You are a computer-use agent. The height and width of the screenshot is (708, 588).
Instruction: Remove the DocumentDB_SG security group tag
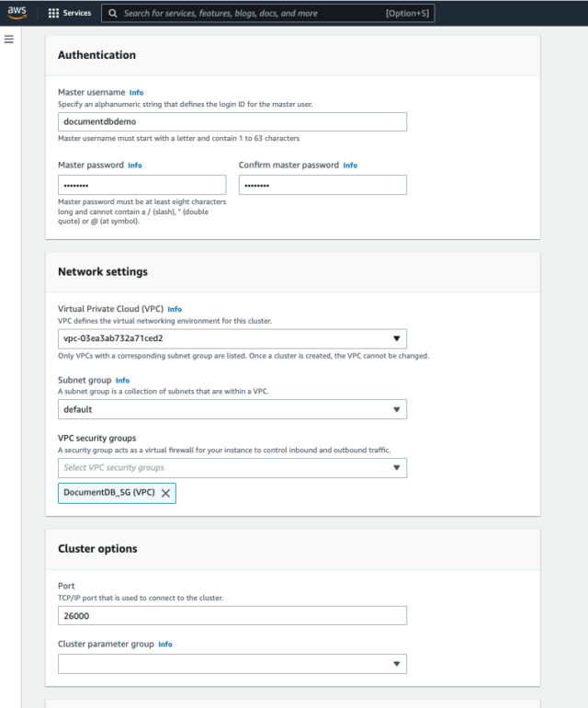(165, 493)
